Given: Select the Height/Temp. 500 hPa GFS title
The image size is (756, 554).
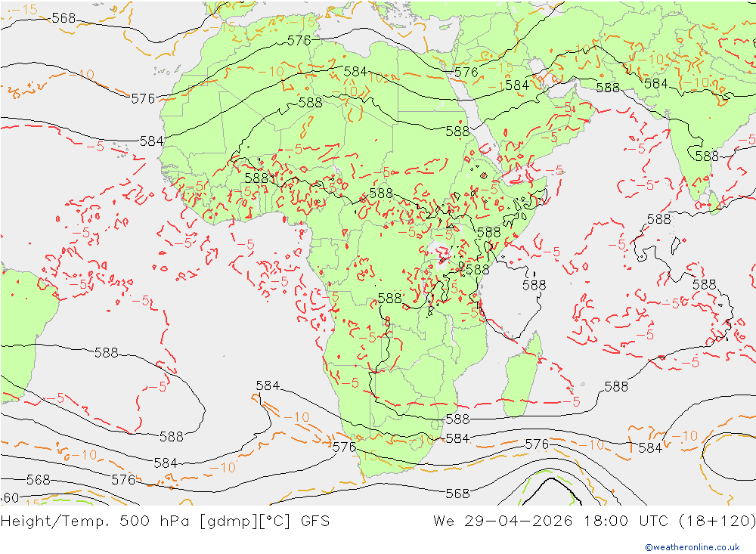Looking at the screenshot, I should click(x=165, y=522).
